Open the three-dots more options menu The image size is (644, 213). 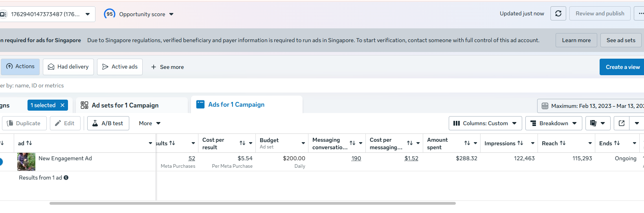(x=640, y=14)
